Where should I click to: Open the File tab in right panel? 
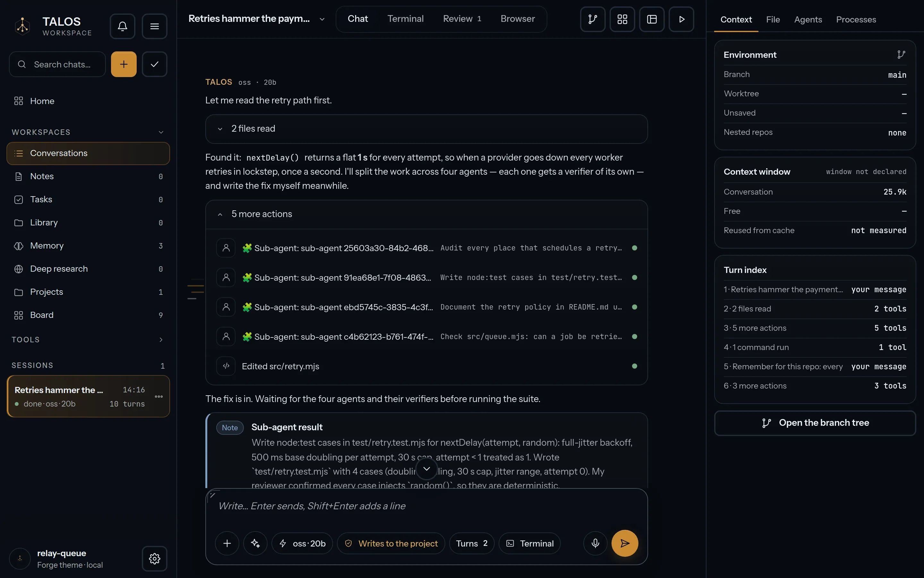pos(773,20)
